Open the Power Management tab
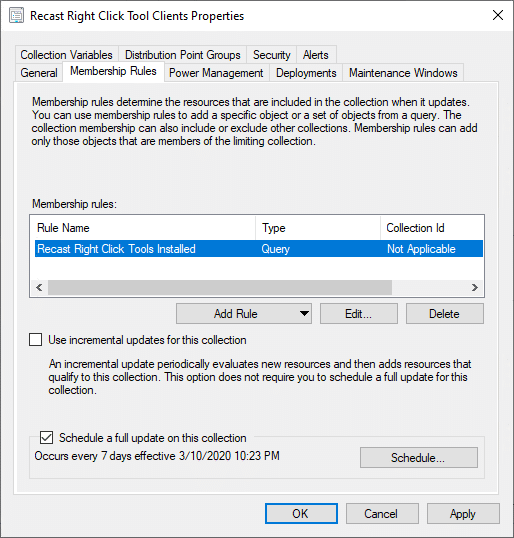514x538 pixels. tap(216, 73)
